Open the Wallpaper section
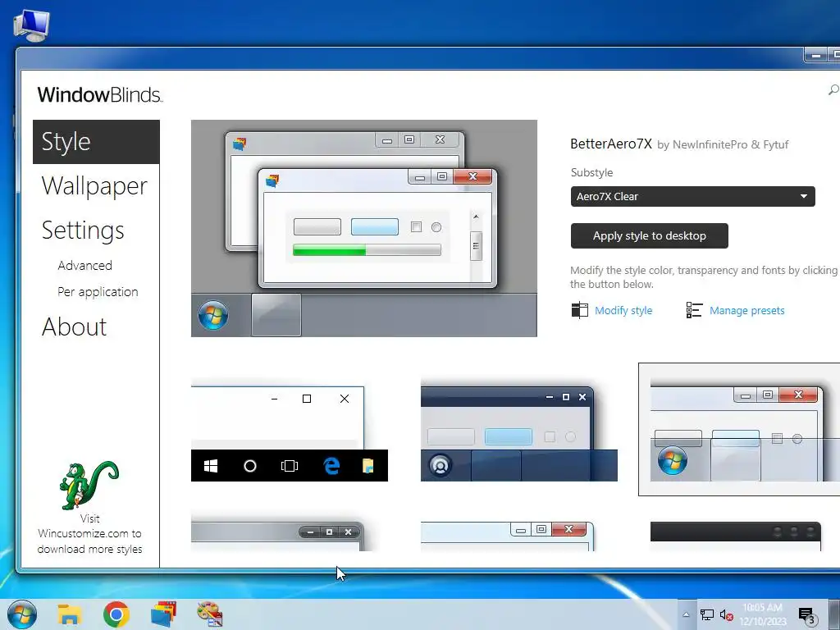This screenshot has height=630, width=840. (94, 186)
